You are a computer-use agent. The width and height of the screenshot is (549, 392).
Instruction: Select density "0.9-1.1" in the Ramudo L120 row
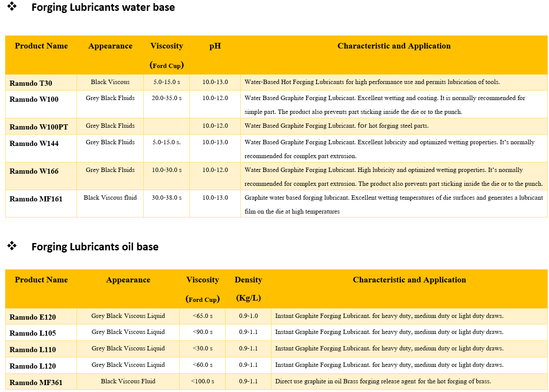click(x=249, y=365)
